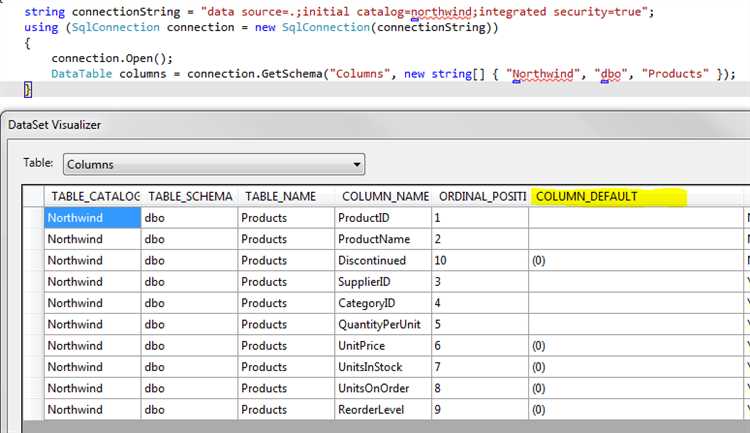Select the ReorderLevel cell

click(383, 410)
